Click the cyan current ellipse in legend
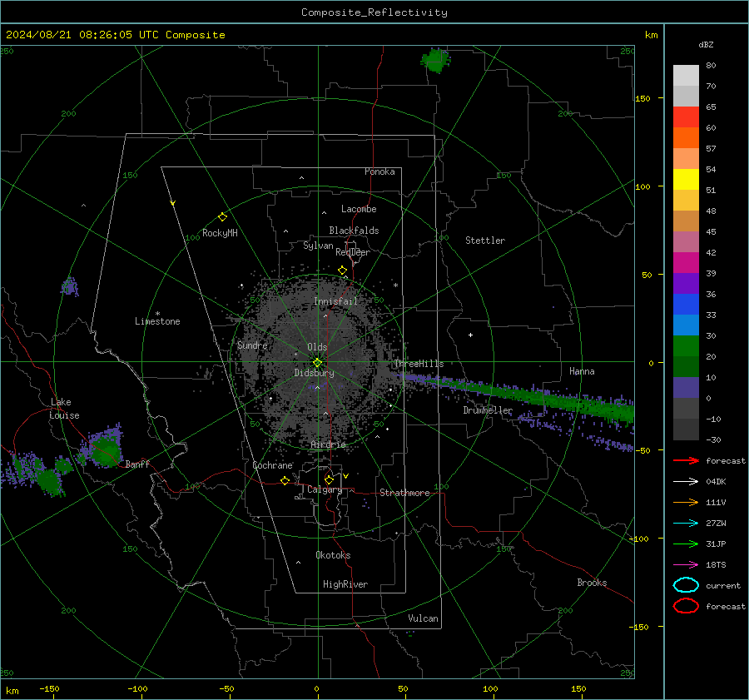Screen dimensions: 749x700 686,585
